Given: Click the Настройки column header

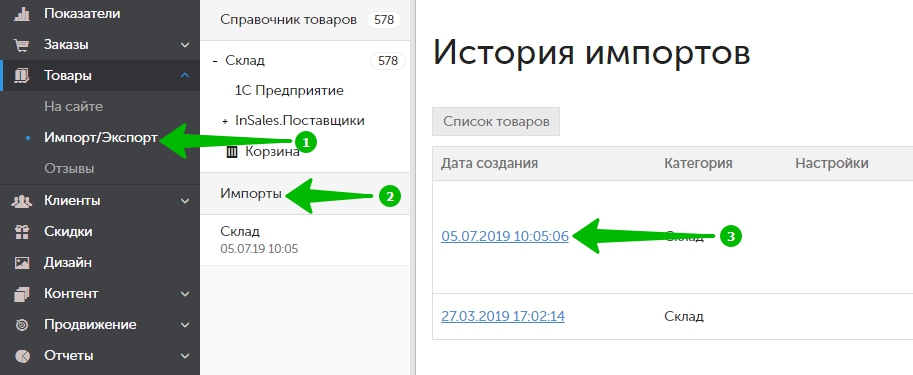Looking at the screenshot, I should coord(832,163).
